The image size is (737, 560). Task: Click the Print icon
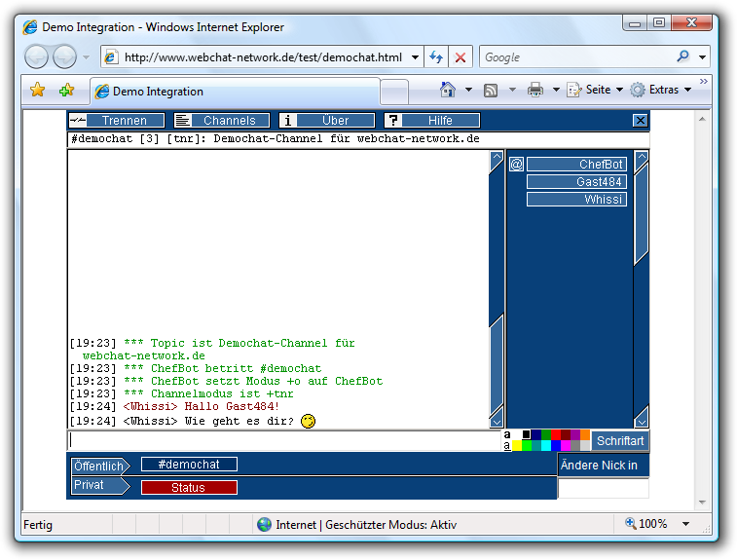click(535, 90)
